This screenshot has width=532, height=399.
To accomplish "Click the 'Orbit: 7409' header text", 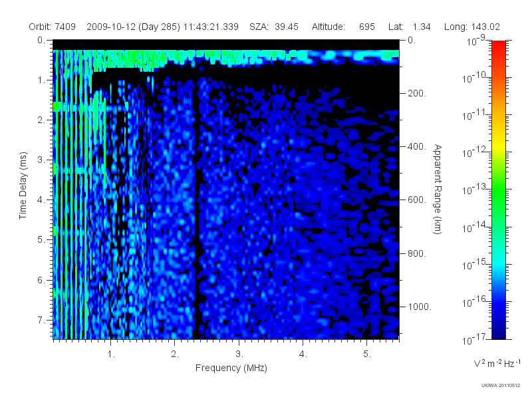I will [53, 27].
